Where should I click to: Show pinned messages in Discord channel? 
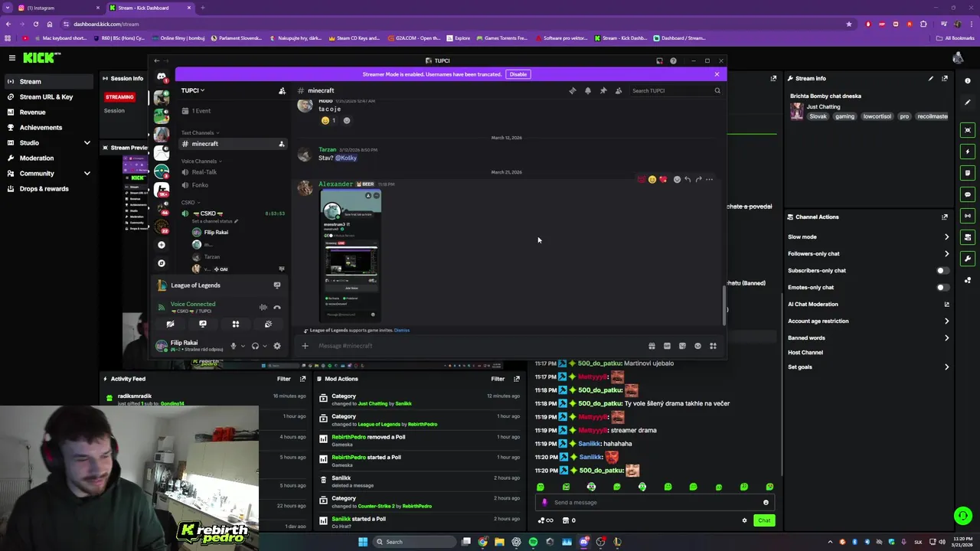(x=603, y=90)
